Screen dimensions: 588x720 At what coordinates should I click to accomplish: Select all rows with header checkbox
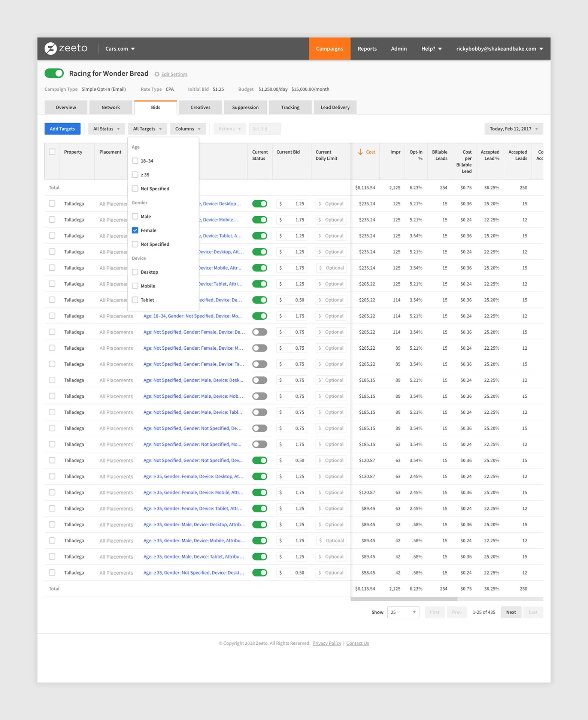(x=52, y=152)
